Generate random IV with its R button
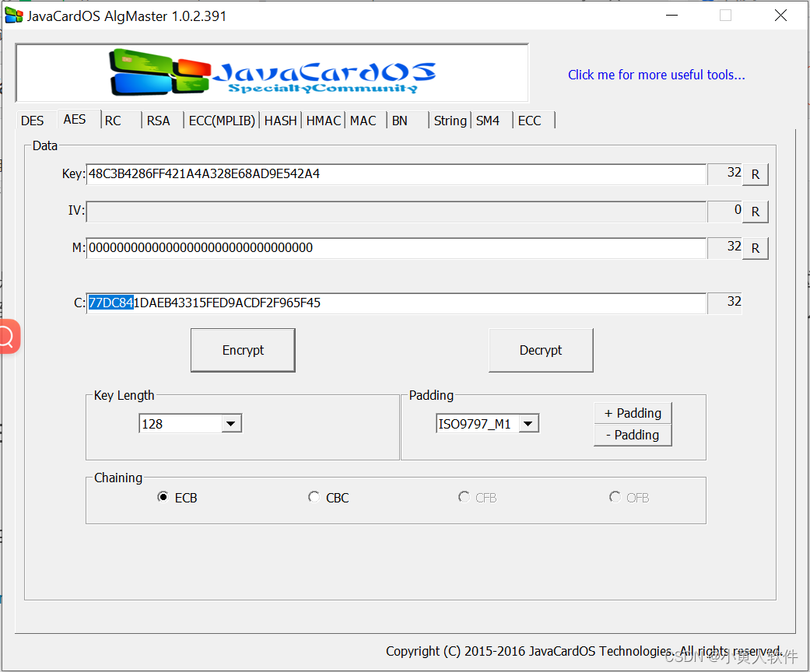This screenshot has width=810, height=672. pos(756,212)
